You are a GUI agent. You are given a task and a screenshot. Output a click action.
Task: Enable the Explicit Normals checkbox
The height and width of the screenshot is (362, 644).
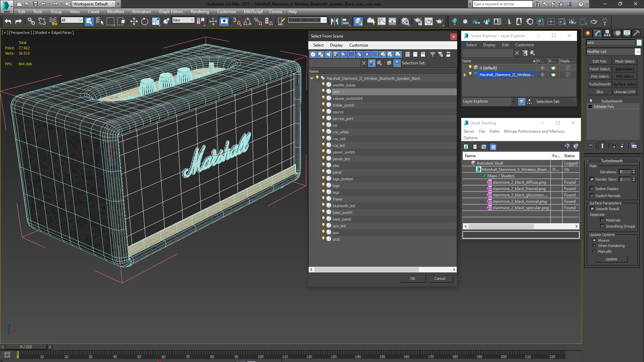tap(592, 196)
